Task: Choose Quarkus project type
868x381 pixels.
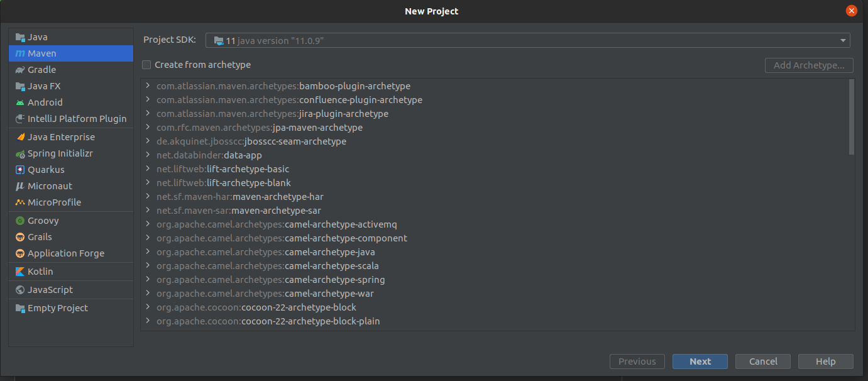Action: point(71,170)
